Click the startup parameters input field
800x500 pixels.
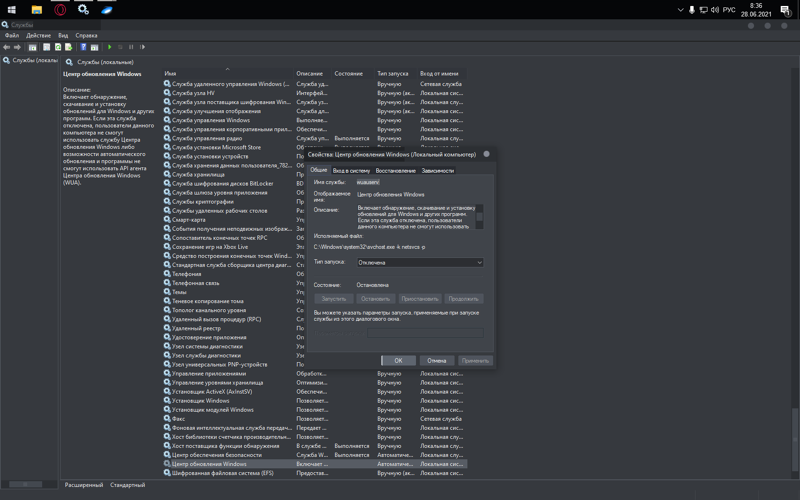pyautogui.click(x=426, y=333)
